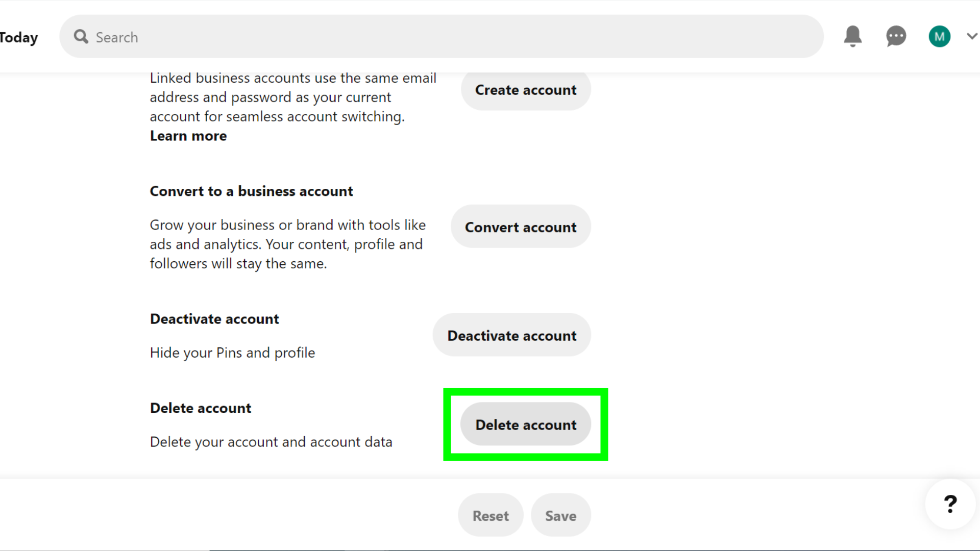Click the Save settings button

(x=560, y=516)
